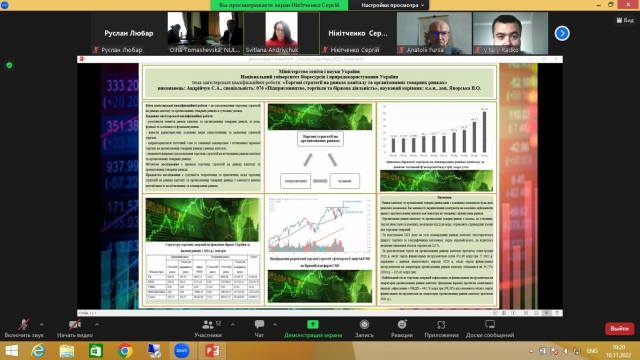Image resolution: width=640 pixels, height=360 pixels.
Task: Open the Участники participants panel
Action: coord(208,329)
